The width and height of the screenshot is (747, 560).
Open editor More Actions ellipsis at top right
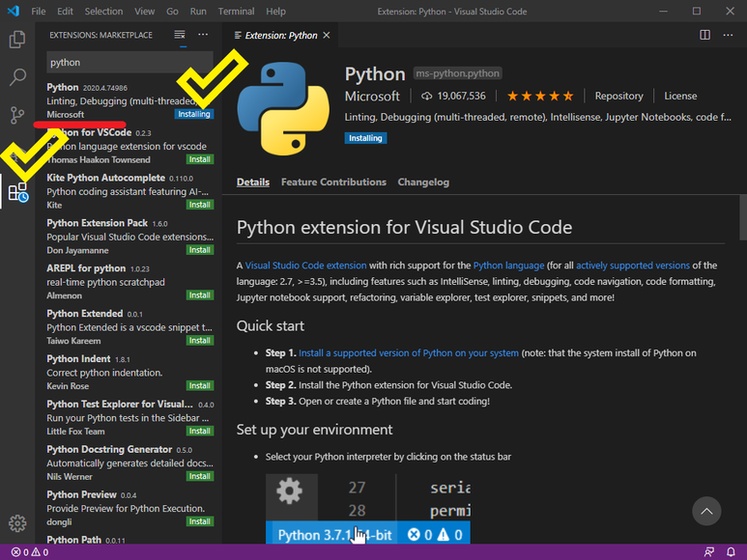point(728,35)
